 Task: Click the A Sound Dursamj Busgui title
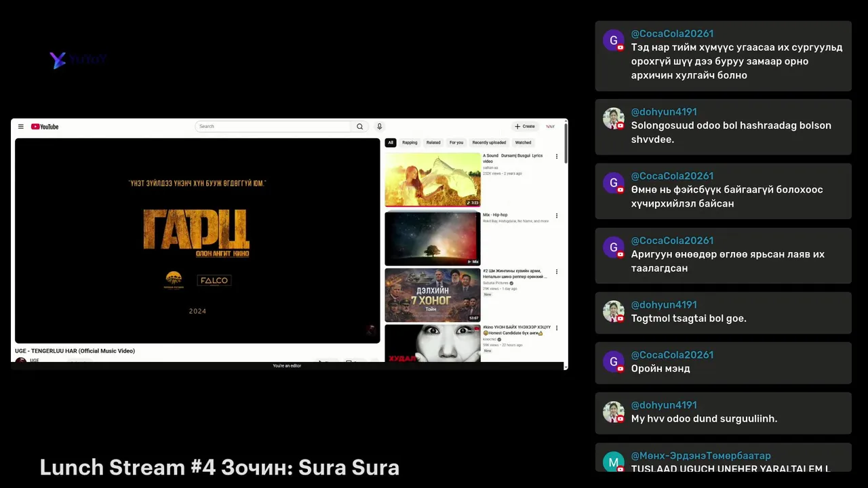(x=513, y=158)
